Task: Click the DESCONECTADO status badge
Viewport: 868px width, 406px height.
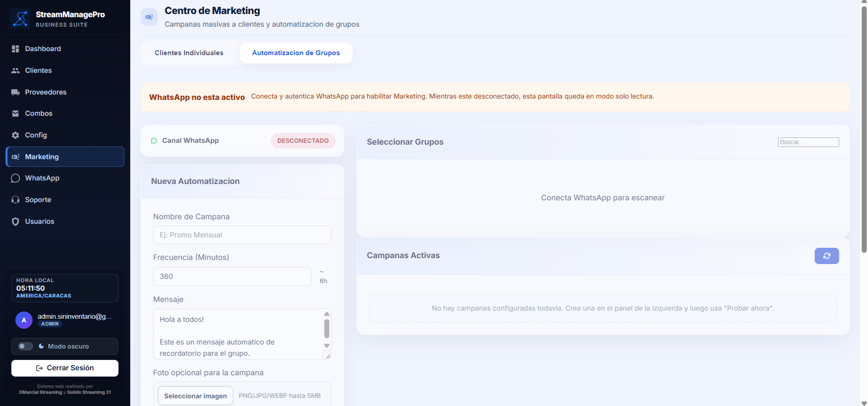Action: click(303, 141)
